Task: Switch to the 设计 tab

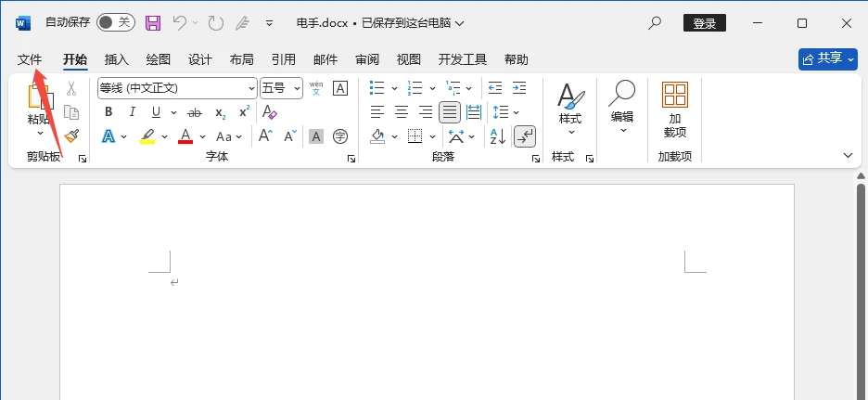Action: (x=199, y=59)
